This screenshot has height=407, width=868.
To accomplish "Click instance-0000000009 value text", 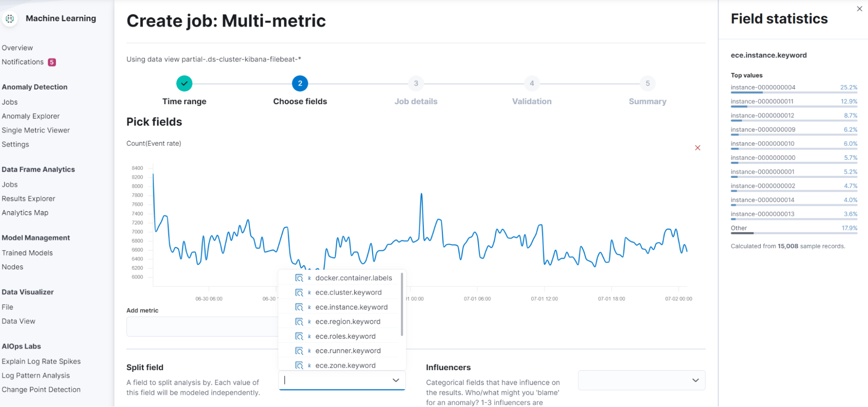I will 763,129.
